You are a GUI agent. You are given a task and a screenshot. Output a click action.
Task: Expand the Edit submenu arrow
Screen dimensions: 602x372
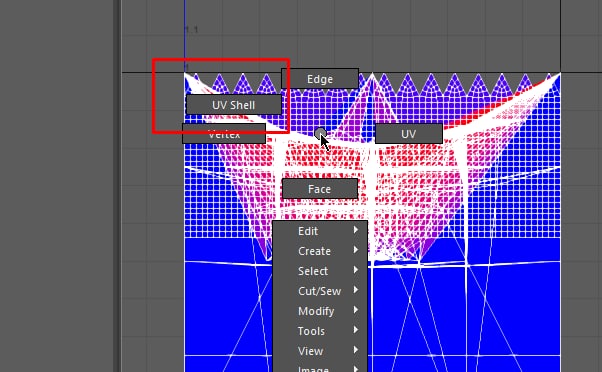(x=356, y=230)
